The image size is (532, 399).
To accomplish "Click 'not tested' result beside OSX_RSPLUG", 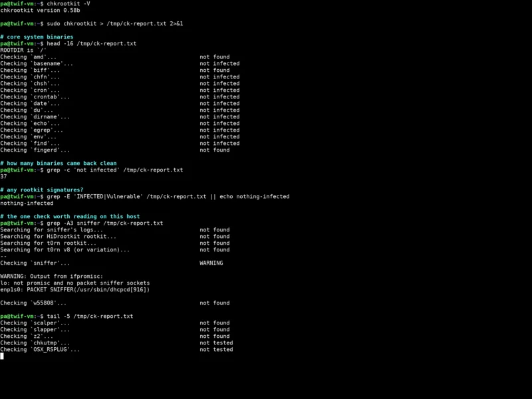I will tap(216, 350).
